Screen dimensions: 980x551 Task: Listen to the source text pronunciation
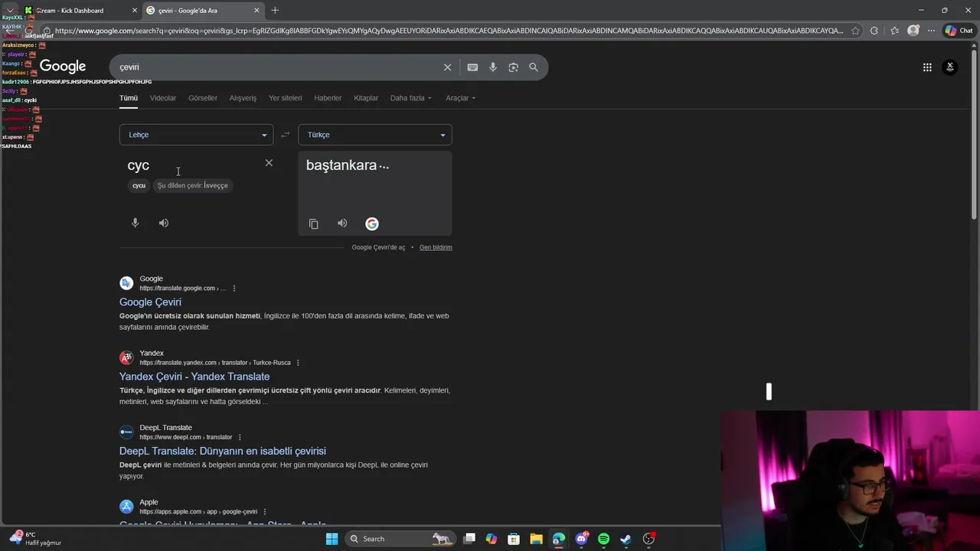pyautogui.click(x=164, y=223)
